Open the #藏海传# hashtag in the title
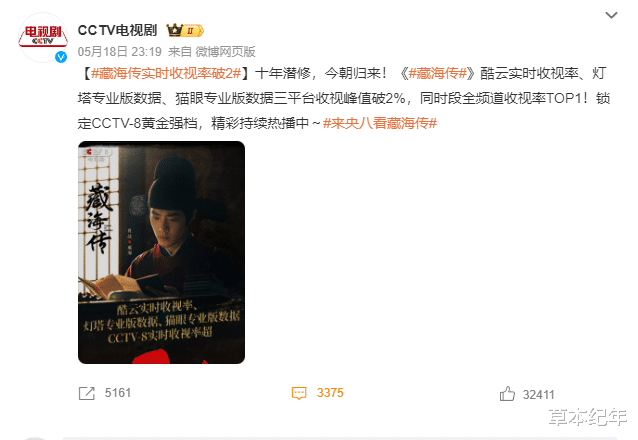Viewport: 638px width, 440px height. coord(437,73)
